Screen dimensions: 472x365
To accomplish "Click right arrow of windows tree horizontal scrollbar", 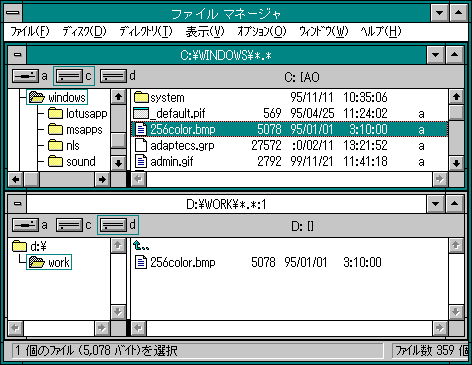I will pos(102,179).
